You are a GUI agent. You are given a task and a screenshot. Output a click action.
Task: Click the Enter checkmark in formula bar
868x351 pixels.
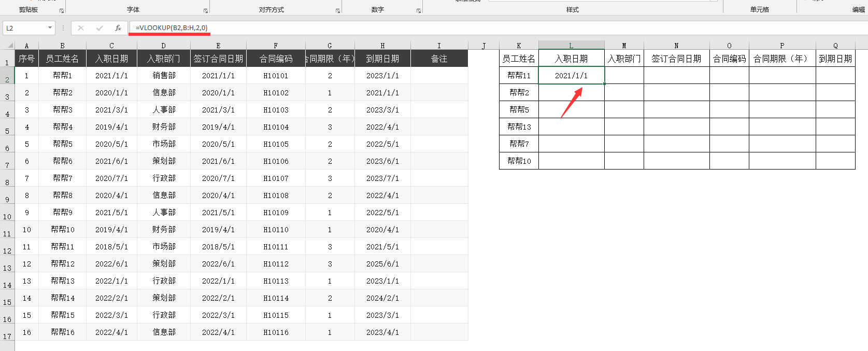99,28
